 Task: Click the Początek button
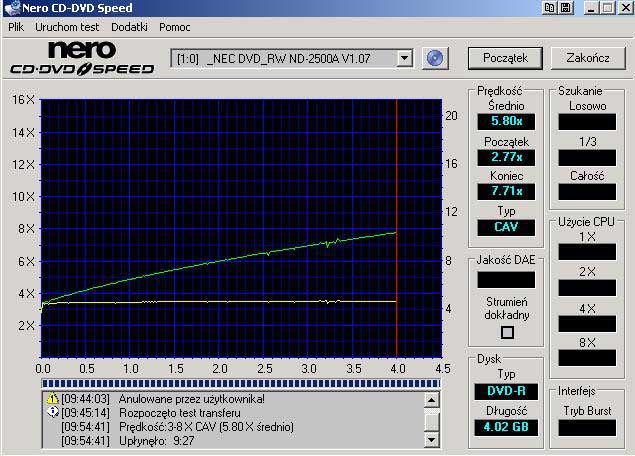tap(505, 58)
